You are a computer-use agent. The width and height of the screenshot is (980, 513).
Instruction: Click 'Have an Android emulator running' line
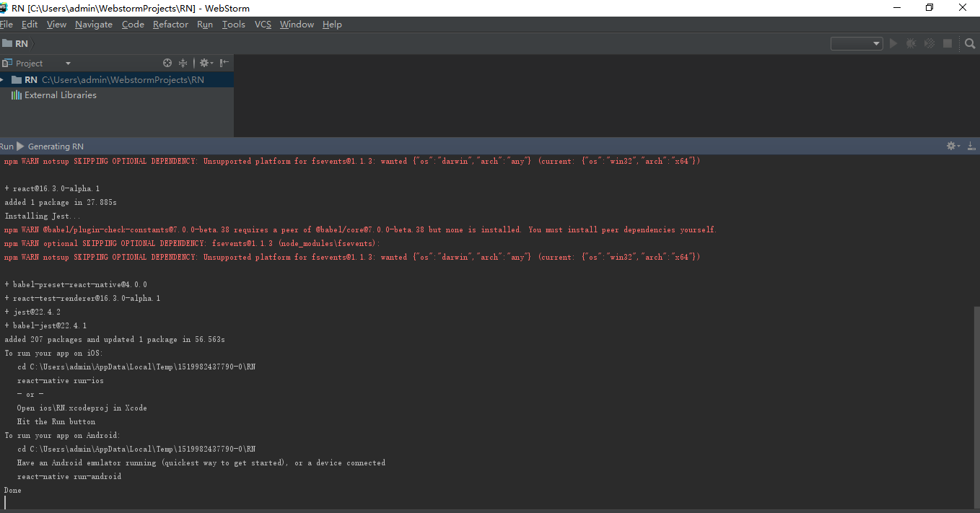tap(201, 462)
